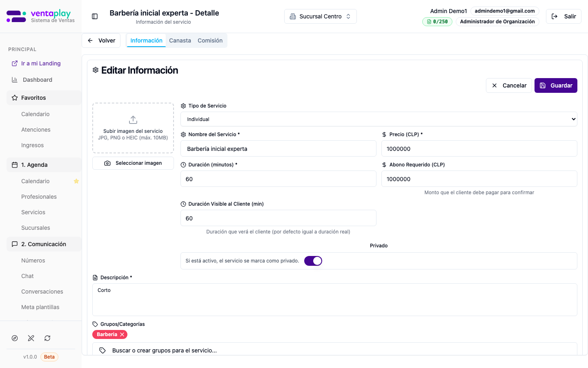Click the Salir logout button
Viewport: 588px width, 368px height.
563,16
